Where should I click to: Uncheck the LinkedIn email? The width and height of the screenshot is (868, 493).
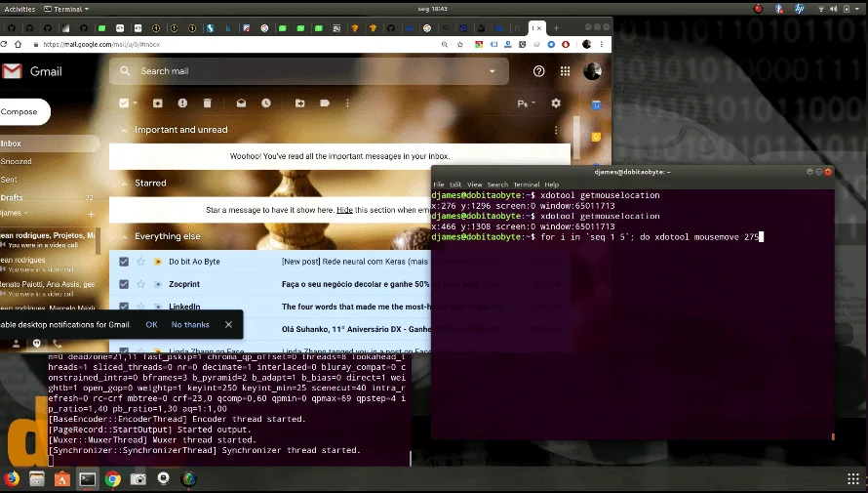(x=124, y=307)
